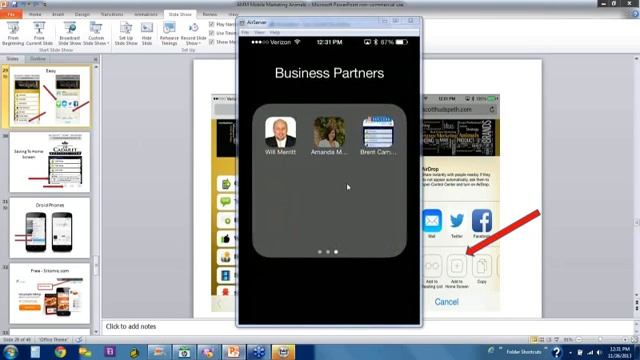Open Set Up Slide Show dialog

pyautogui.click(x=126, y=33)
